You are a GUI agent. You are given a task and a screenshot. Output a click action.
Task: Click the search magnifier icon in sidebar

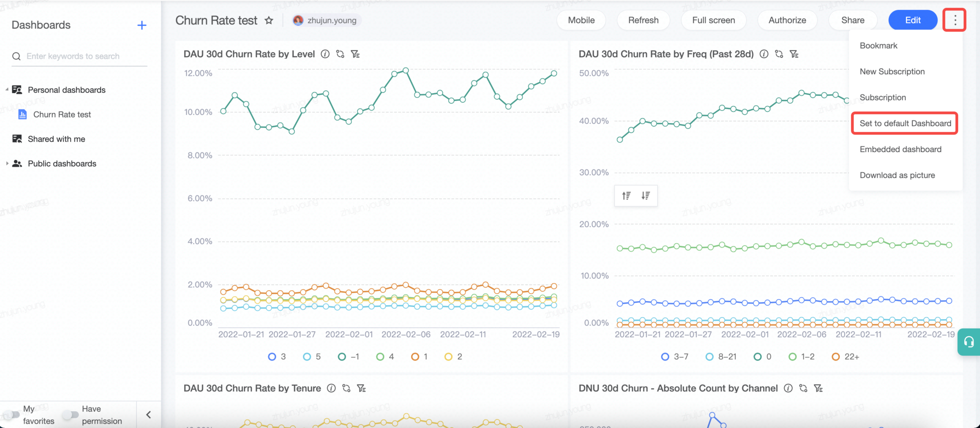(x=16, y=56)
